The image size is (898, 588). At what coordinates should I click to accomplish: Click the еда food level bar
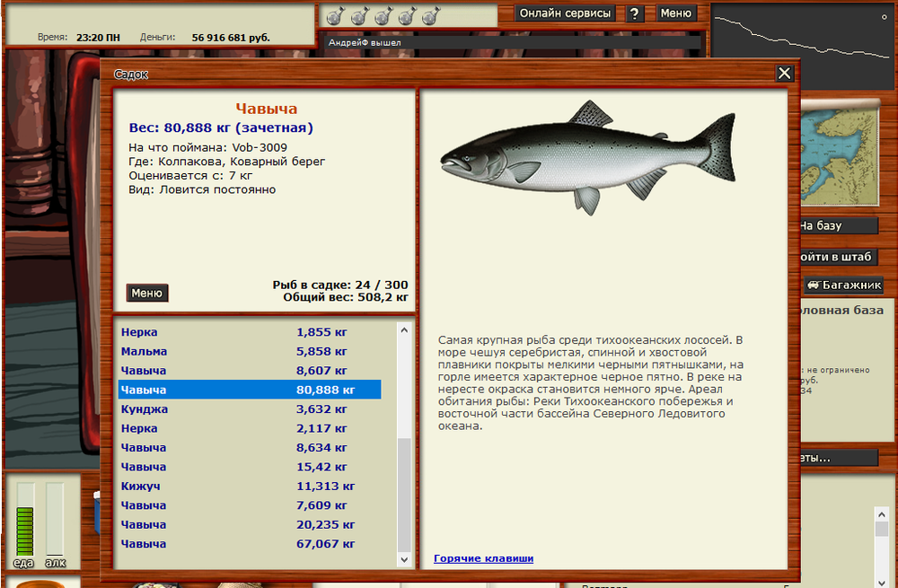pyautogui.click(x=25, y=521)
